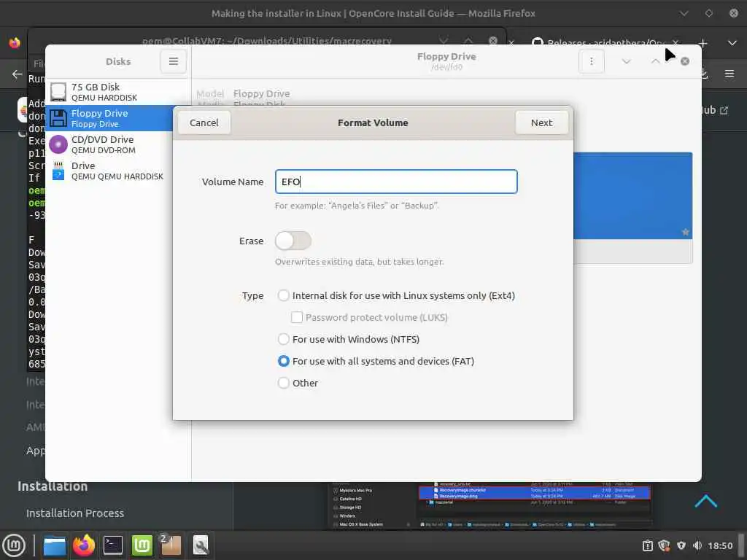Open the file manager from the taskbar
This screenshot has width=747, height=560.
[x=54, y=545]
